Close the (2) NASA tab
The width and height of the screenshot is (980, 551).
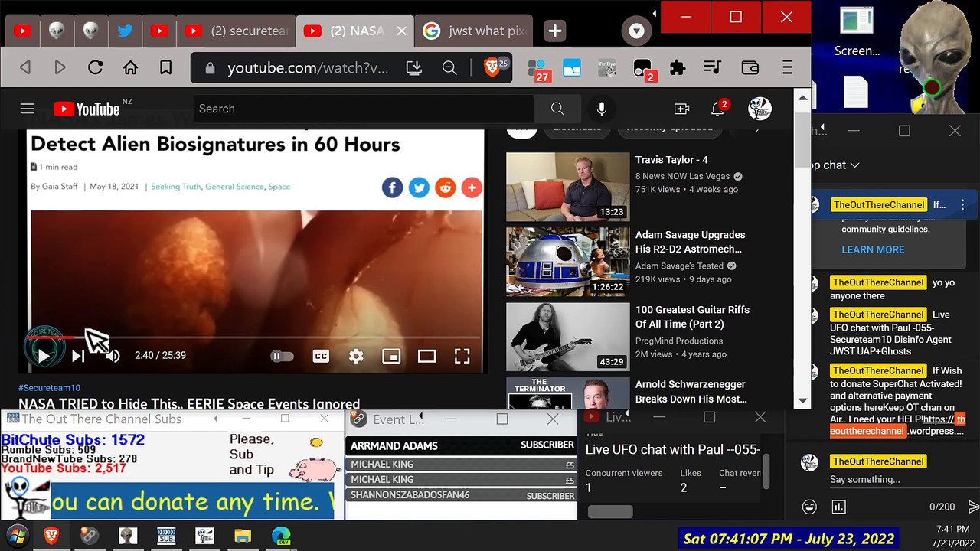tap(402, 31)
